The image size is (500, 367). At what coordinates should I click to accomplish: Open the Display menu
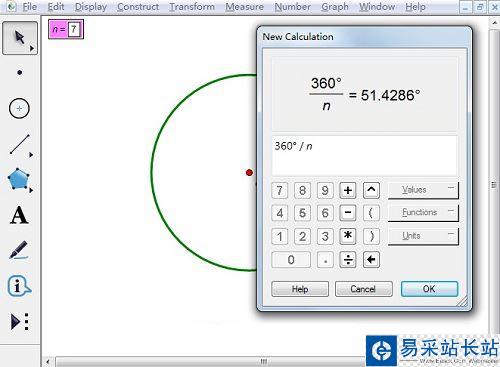click(x=91, y=7)
